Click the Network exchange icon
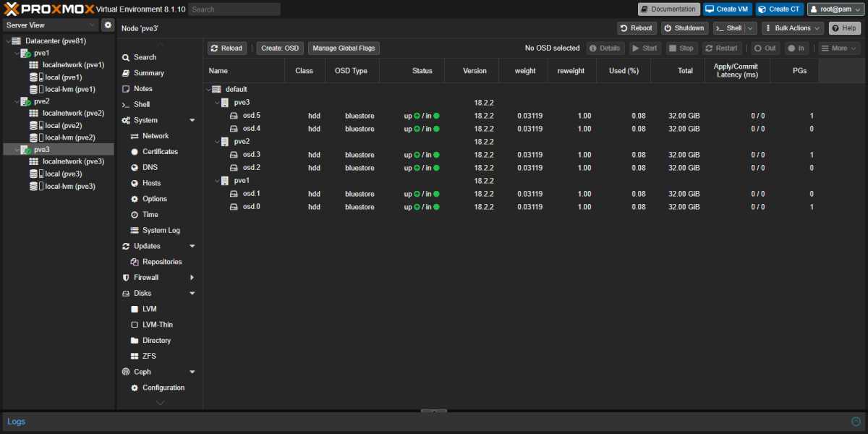868x434 pixels. 135,136
